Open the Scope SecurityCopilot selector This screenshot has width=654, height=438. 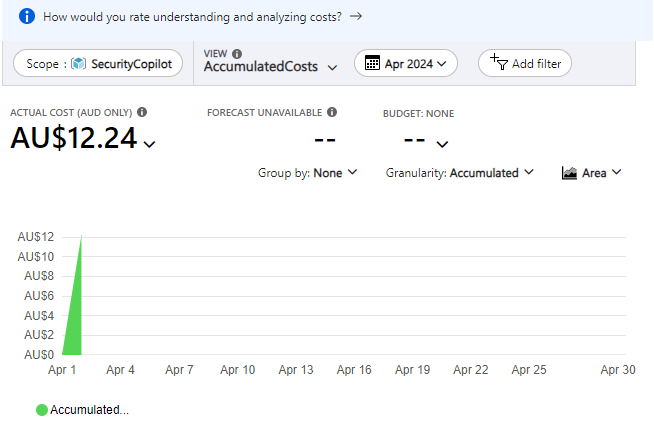[x=98, y=63]
